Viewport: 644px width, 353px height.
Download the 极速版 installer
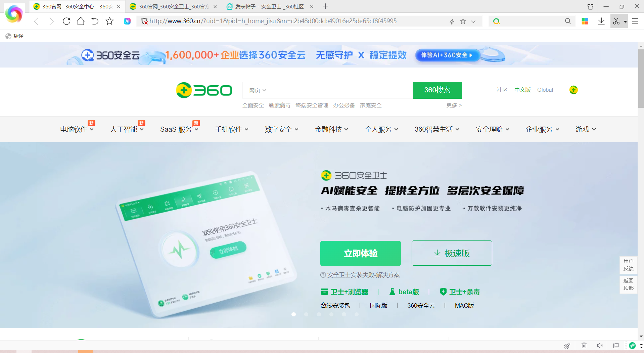tap(452, 253)
